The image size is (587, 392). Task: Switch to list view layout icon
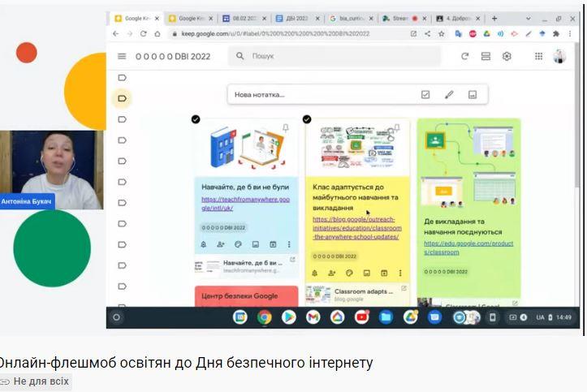(486, 56)
